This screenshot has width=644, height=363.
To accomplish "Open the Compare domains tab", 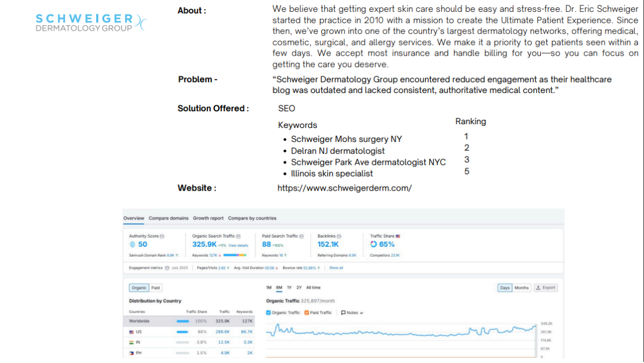I will click(168, 218).
